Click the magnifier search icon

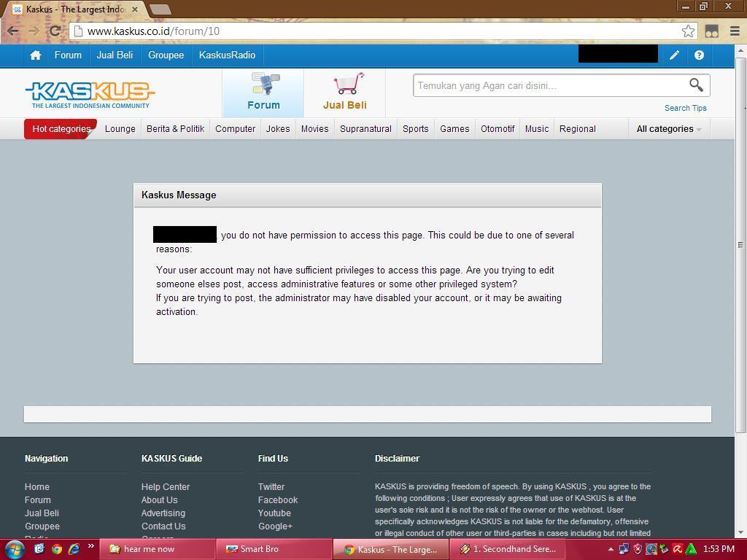pyautogui.click(x=696, y=85)
